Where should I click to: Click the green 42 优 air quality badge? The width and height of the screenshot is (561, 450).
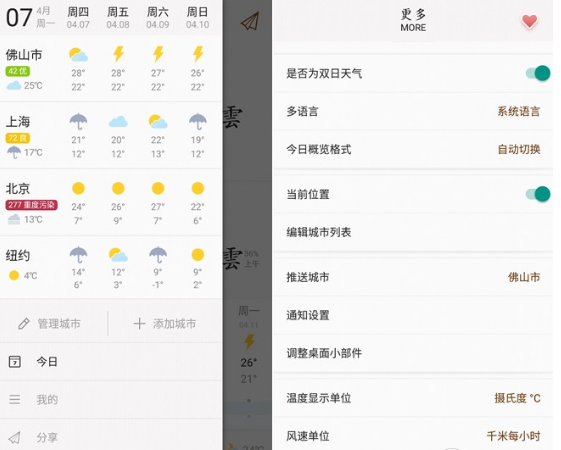(x=18, y=71)
